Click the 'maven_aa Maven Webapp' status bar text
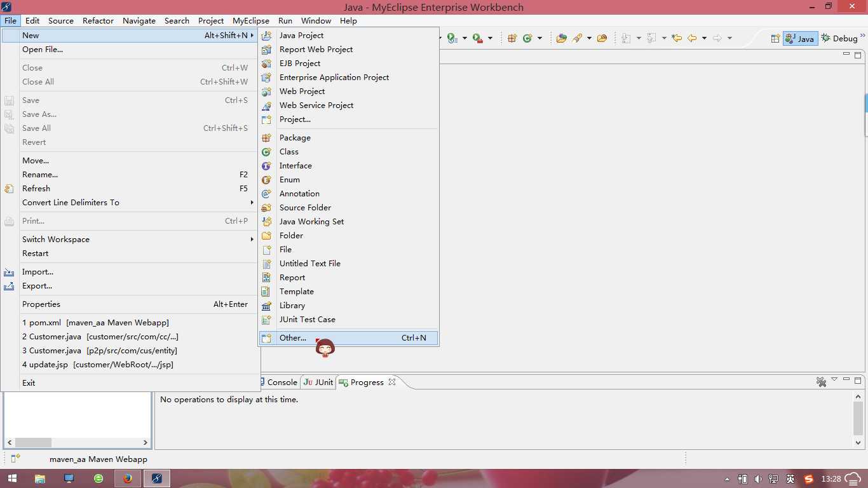The image size is (868, 488). click(98, 459)
